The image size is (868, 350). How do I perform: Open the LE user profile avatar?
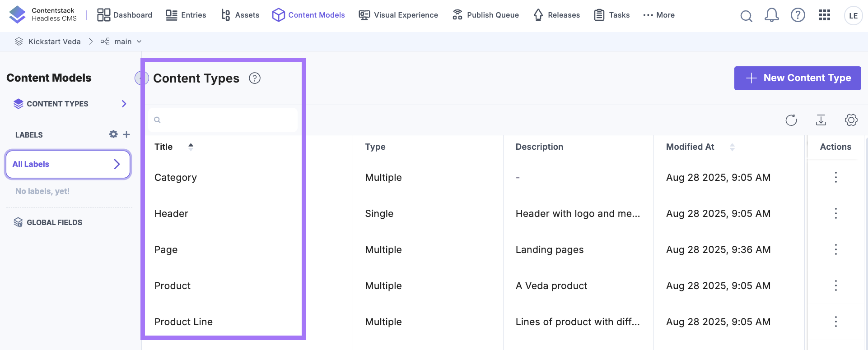pyautogui.click(x=853, y=16)
